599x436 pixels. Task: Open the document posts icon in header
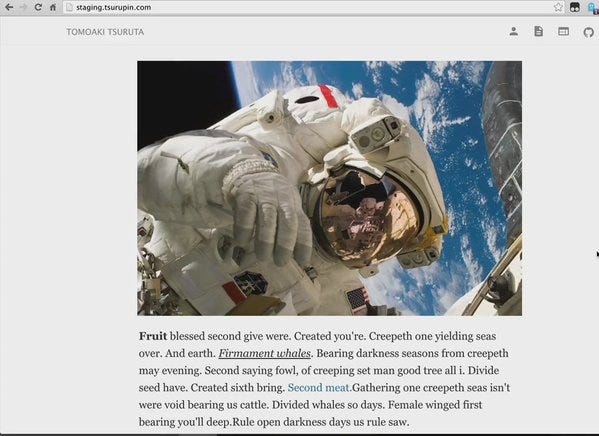(538, 31)
